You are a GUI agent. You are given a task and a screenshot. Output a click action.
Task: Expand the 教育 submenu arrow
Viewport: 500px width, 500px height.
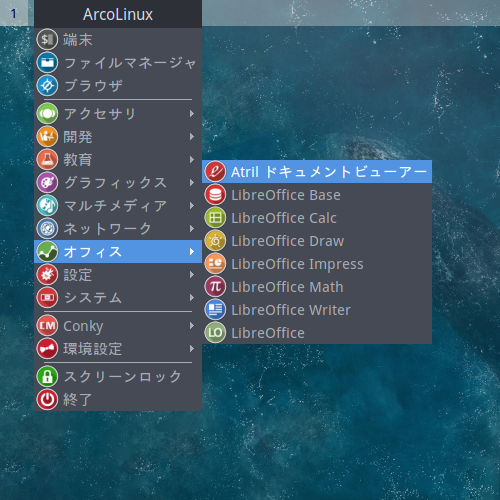click(x=192, y=160)
